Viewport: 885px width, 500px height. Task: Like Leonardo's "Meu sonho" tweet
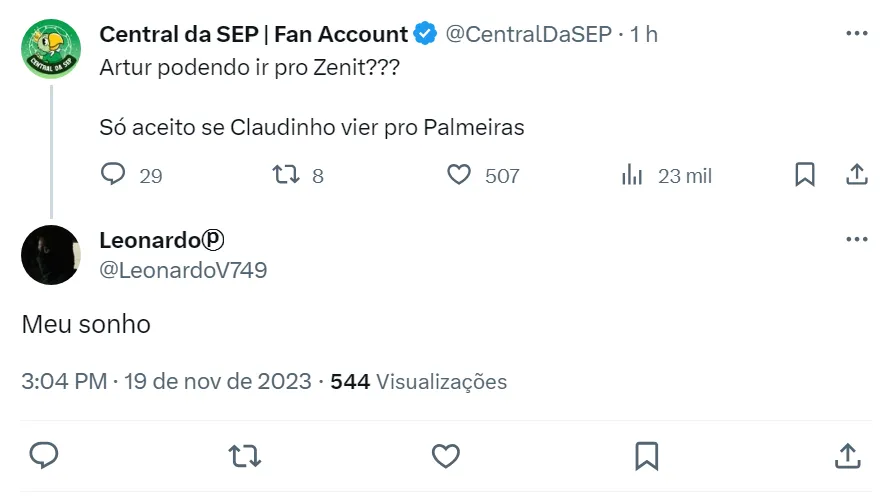click(445, 456)
